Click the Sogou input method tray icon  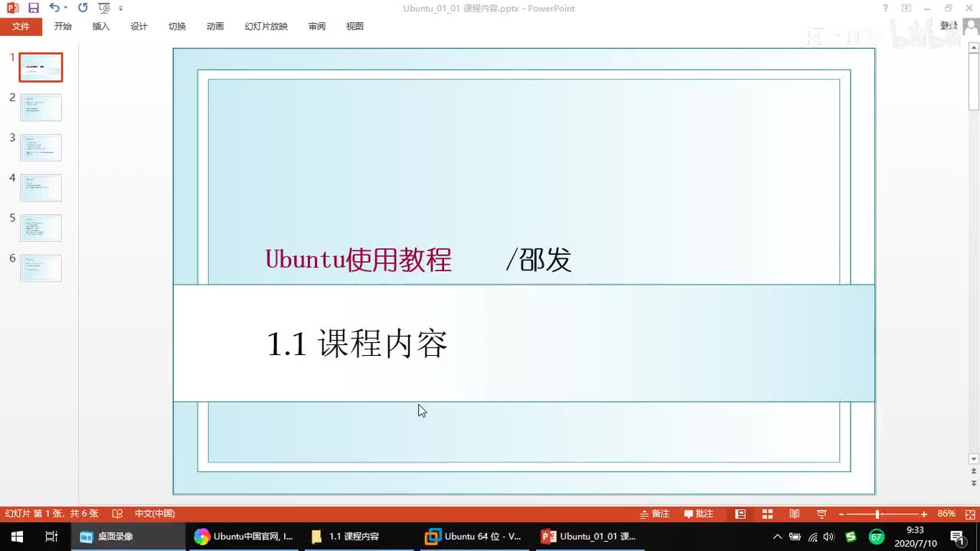pyautogui.click(x=851, y=536)
